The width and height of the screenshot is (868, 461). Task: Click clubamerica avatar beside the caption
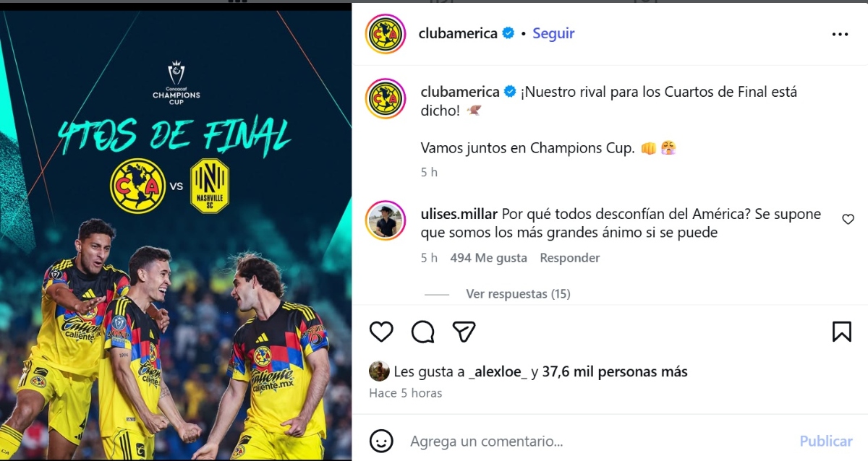386,99
